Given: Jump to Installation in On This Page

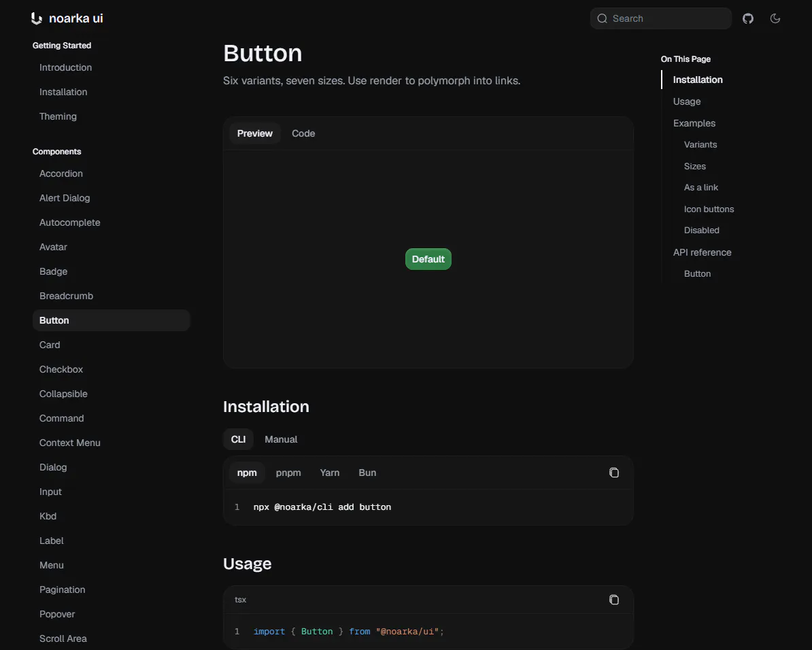Looking at the screenshot, I should 698,80.
